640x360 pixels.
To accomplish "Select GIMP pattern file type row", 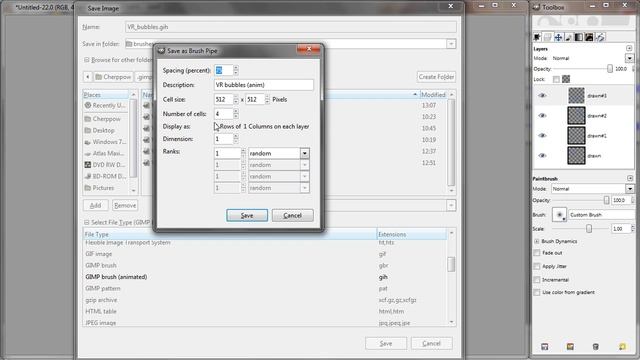I will 264,288.
